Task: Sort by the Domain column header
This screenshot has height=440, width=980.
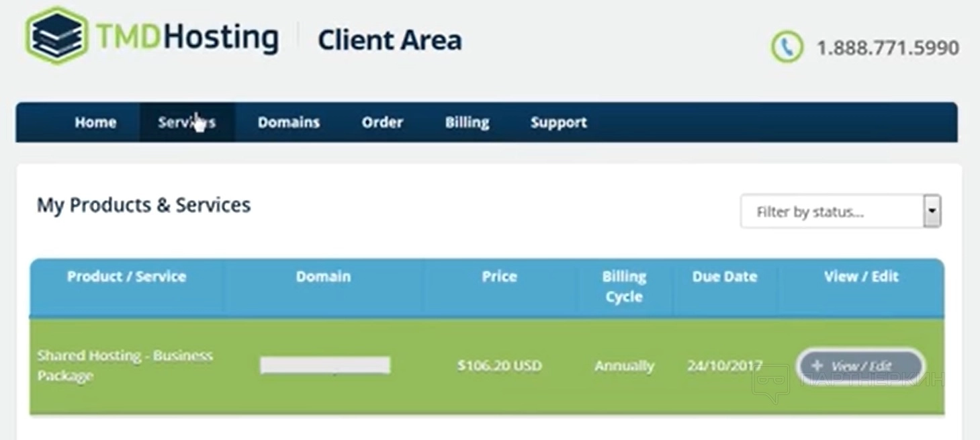Action: (323, 276)
